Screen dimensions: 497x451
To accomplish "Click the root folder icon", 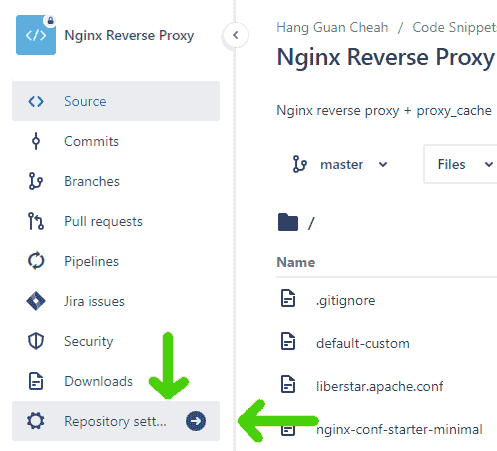I will point(288,222).
